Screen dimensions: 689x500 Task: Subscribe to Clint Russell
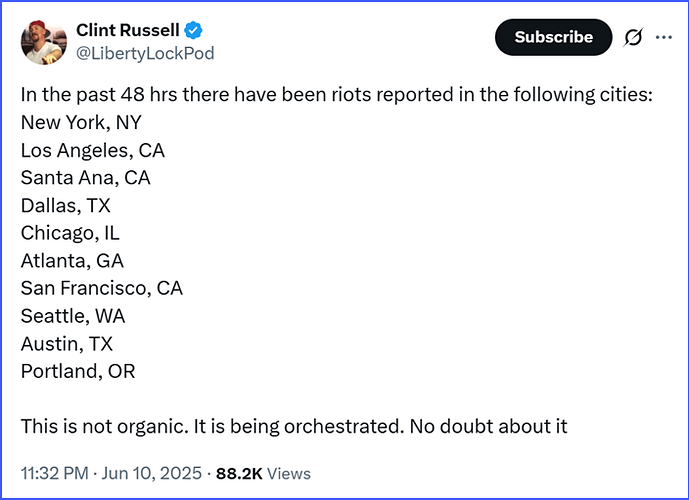point(553,37)
